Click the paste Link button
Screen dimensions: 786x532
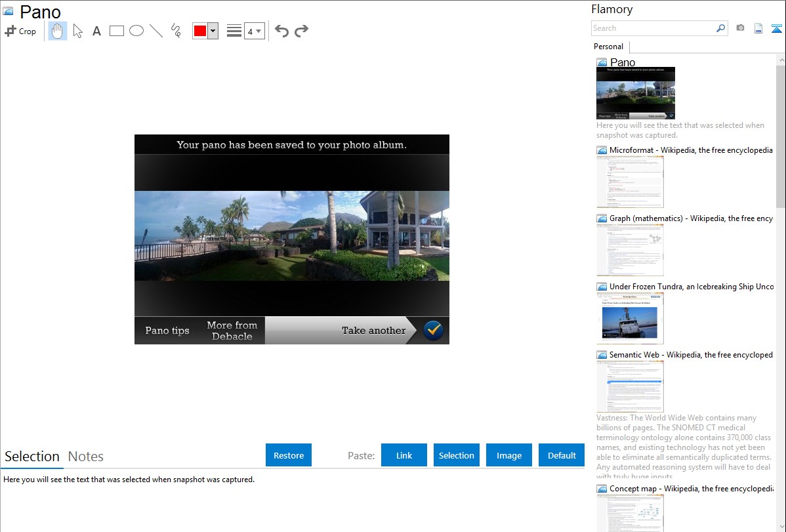click(404, 455)
